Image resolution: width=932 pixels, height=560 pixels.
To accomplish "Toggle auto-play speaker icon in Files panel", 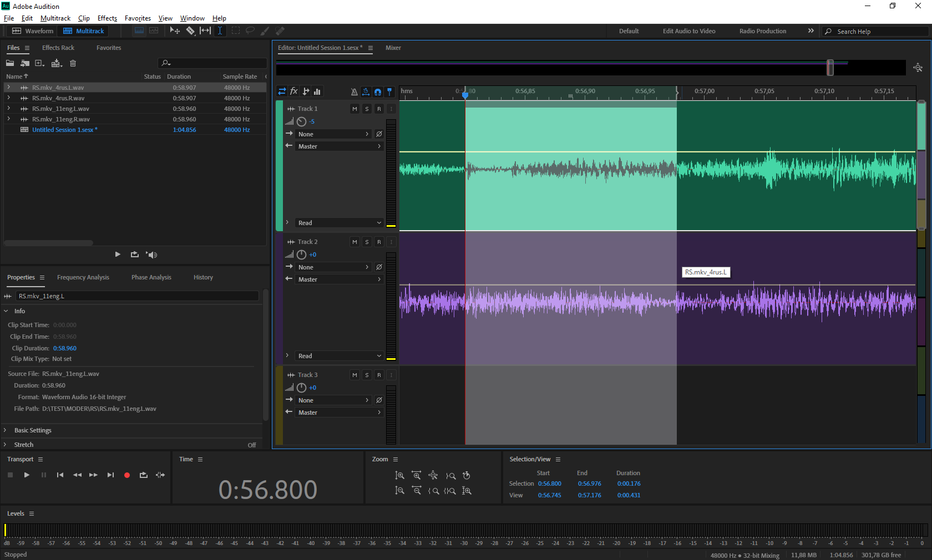I will [151, 254].
